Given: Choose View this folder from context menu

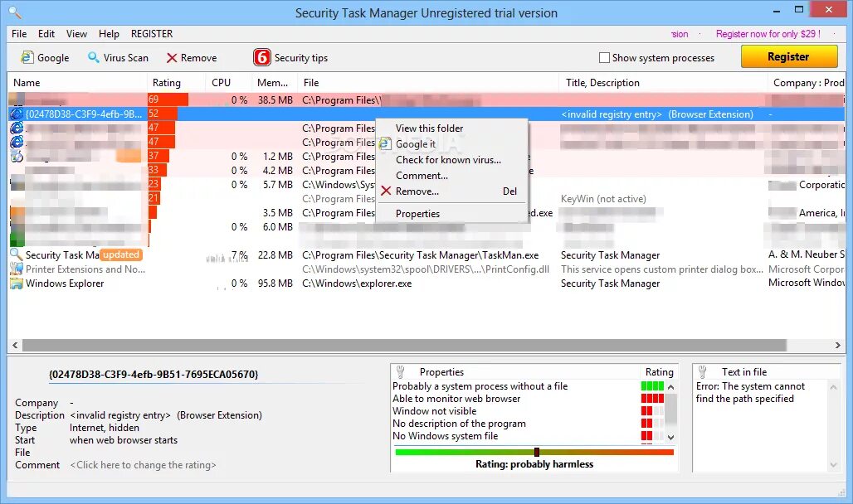Looking at the screenshot, I should pyautogui.click(x=429, y=128).
